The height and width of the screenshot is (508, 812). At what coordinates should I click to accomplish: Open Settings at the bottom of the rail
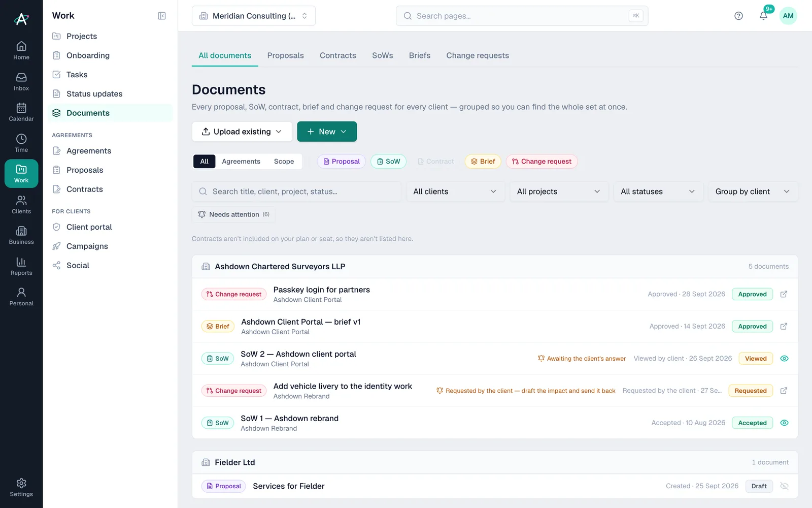point(21,488)
